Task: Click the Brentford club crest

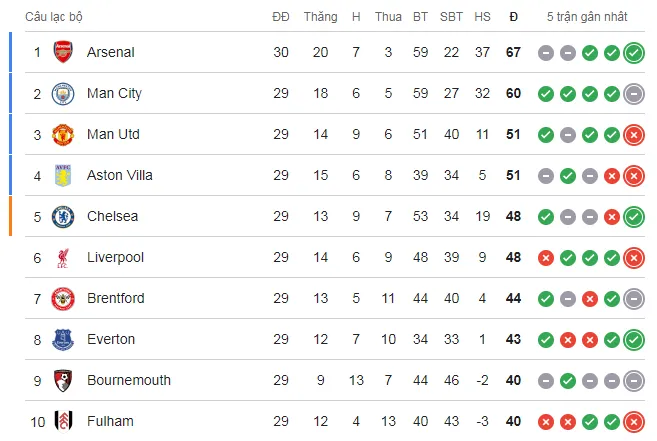Action: click(x=63, y=298)
